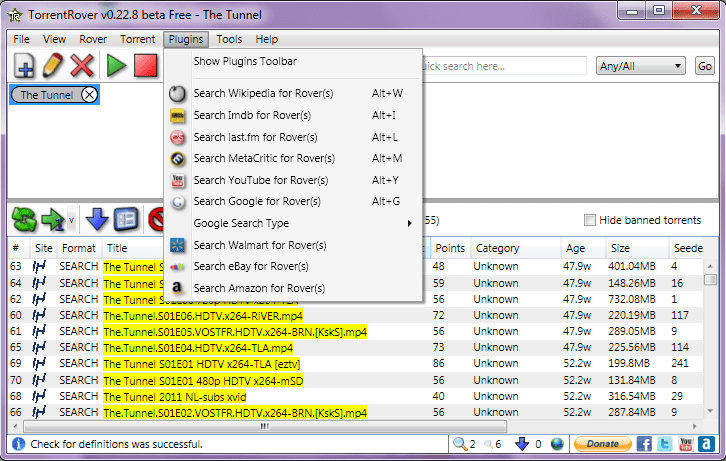Click the blue details panel icon
The width and height of the screenshot is (726, 461).
[126, 219]
